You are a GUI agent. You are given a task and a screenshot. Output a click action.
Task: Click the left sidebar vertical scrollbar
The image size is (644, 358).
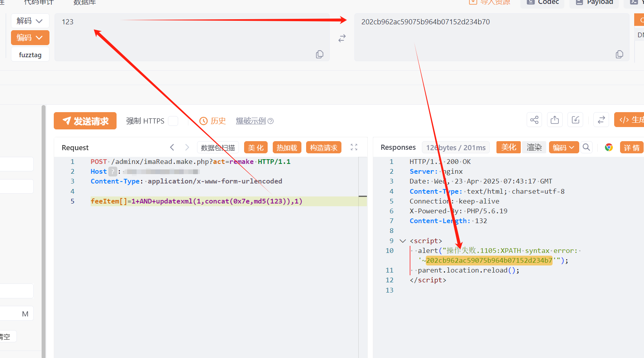point(44,231)
